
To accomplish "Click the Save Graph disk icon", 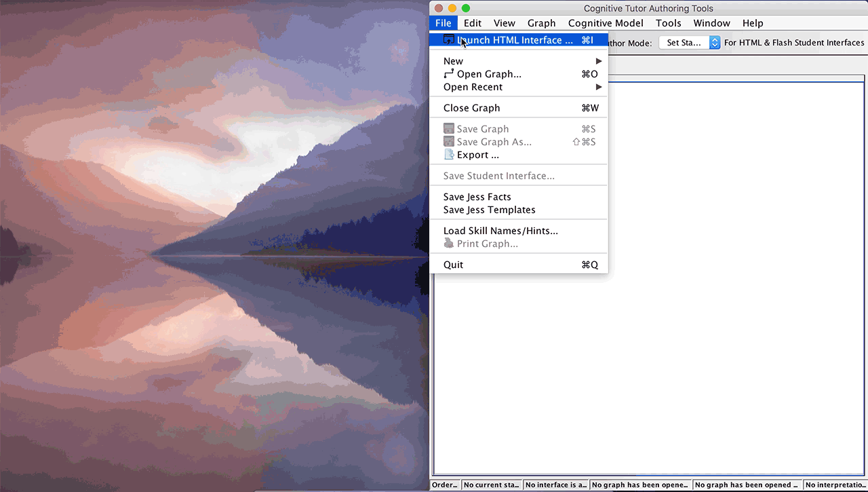I will click(x=448, y=129).
